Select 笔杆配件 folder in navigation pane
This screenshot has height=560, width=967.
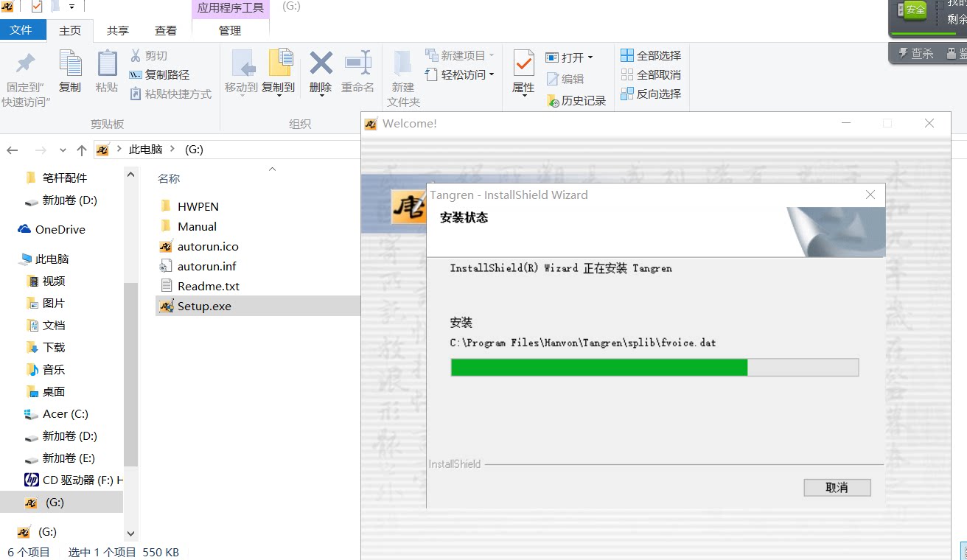(x=57, y=178)
